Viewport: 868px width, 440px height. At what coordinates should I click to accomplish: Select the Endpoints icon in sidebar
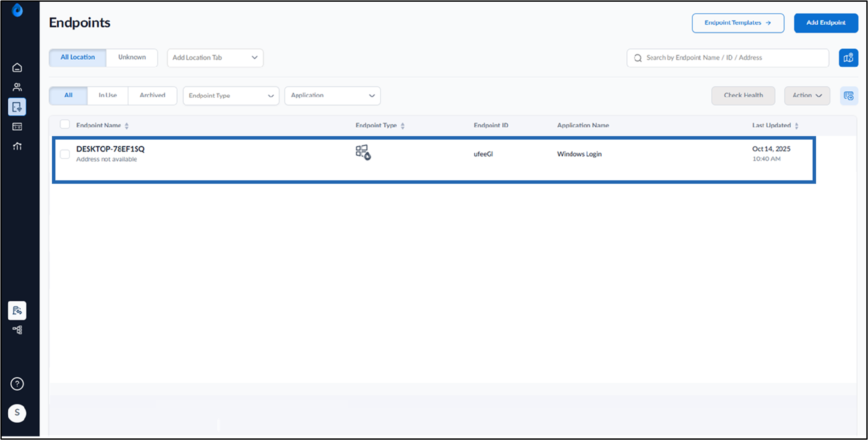[17, 107]
